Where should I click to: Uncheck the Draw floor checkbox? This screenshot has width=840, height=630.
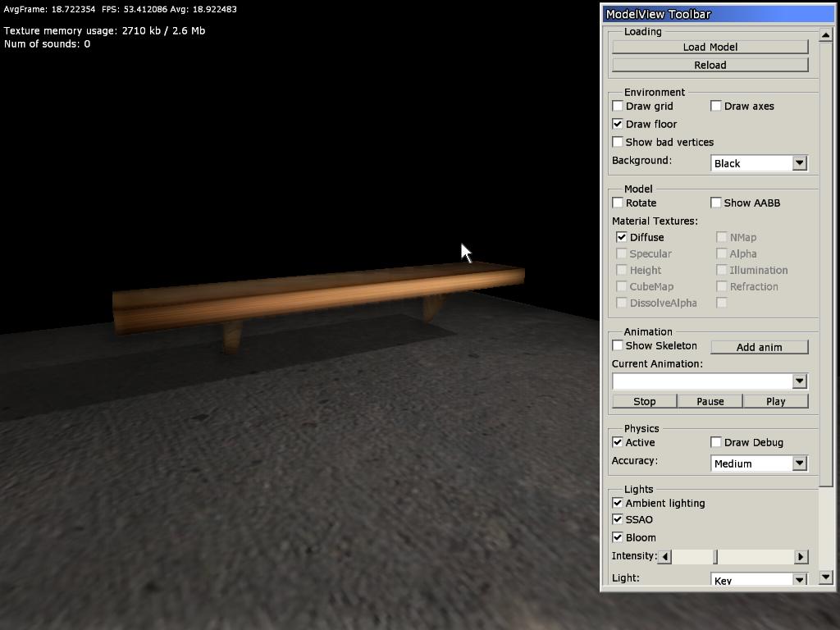tap(618, 124)
